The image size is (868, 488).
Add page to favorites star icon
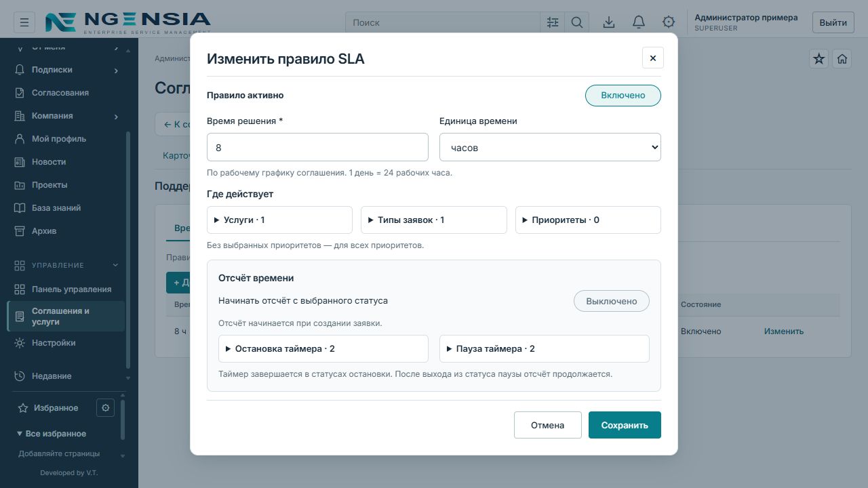pyautogui.click(x=819, y=59)
